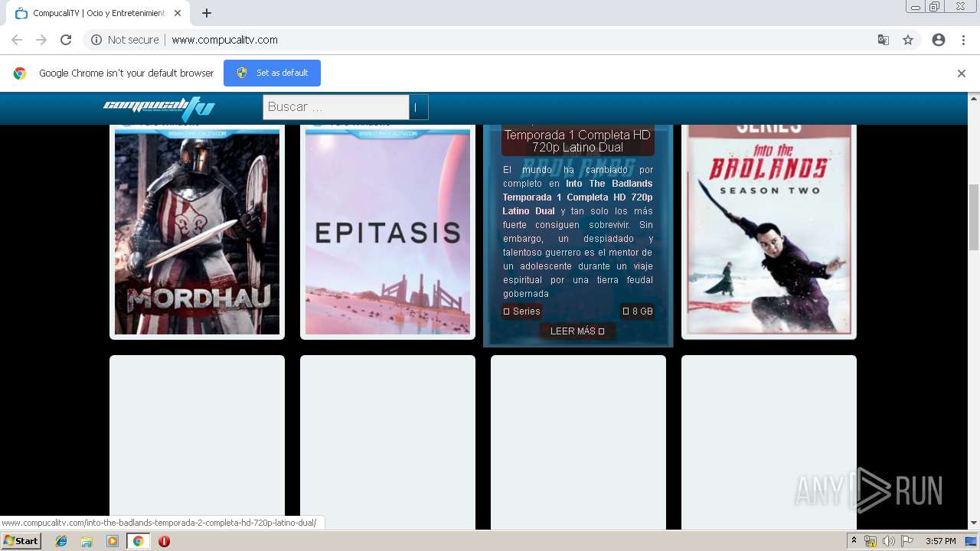Open the Chrome three-dot menu

tap(963, 40)
